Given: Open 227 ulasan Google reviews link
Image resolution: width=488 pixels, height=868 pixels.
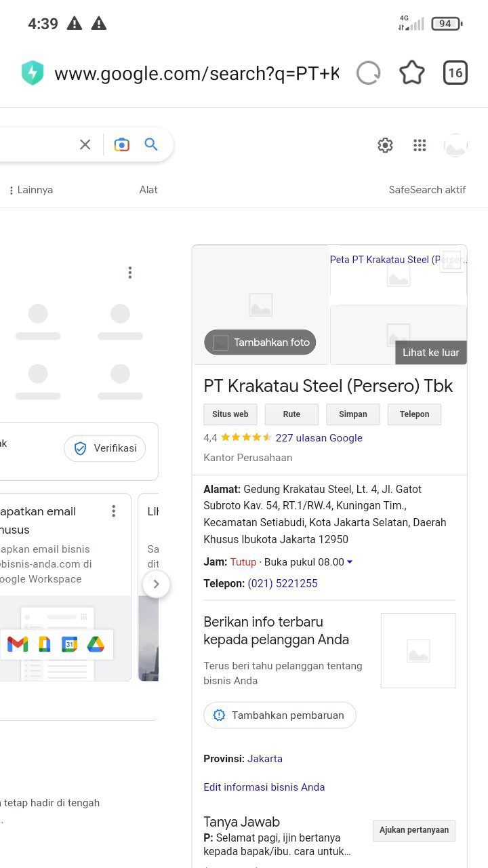Looking at the screenshot, I should pyautogui.click(x=319, y=438).
